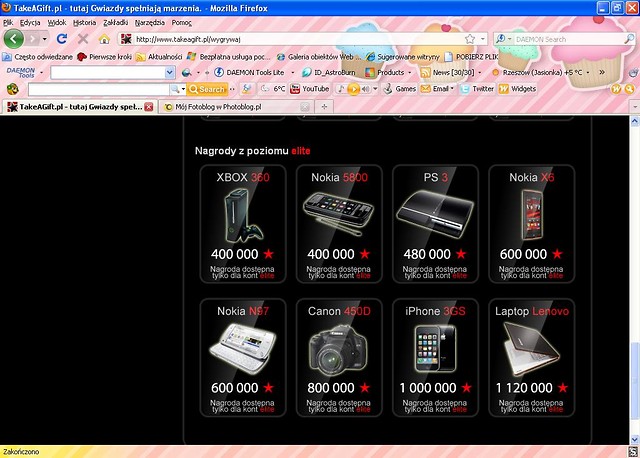
Task: Close the TakeAGift.pl tab
Action: (x=149, y=107)
